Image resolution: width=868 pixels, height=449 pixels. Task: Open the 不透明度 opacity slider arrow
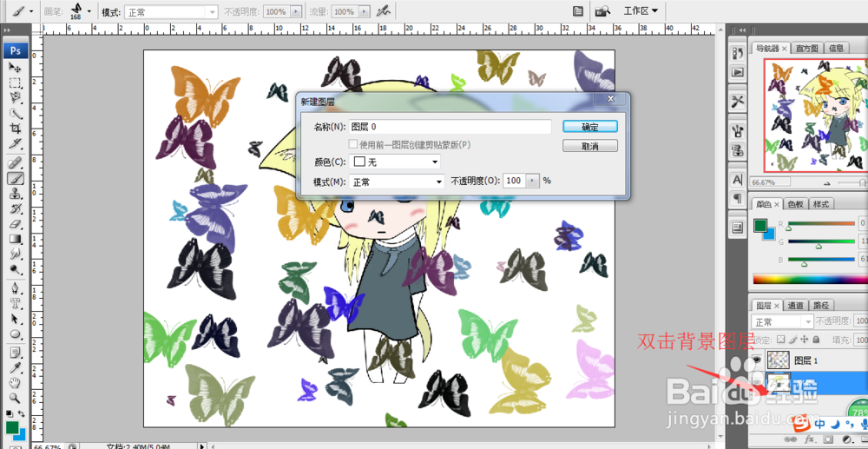pos(296,11)
